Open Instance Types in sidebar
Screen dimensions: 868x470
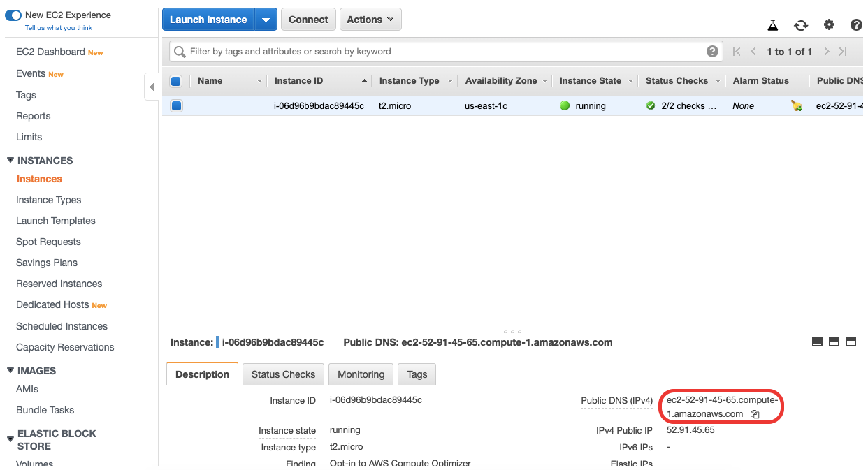pyautogui.click(x=49, y=200)
